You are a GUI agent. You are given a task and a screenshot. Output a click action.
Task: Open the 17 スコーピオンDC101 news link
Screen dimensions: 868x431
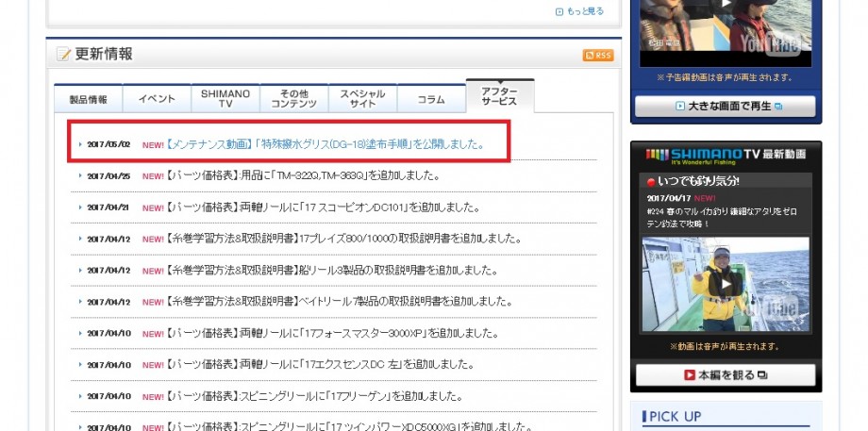coord(322,207)
